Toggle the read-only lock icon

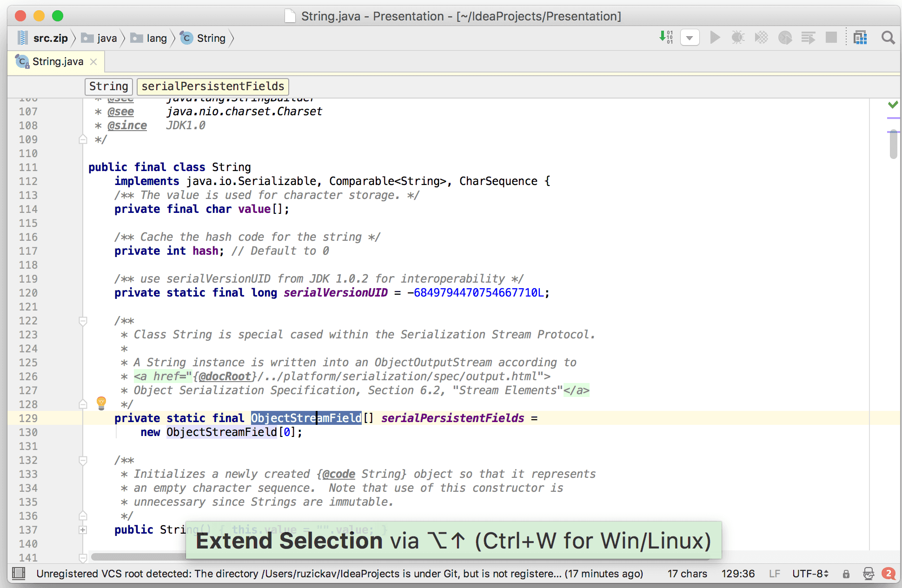[x=846, y=574]
